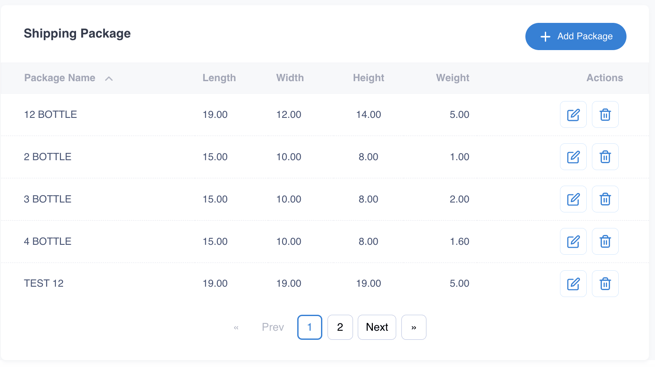This screenshot has height=367, width=655.
Task: Go to the Next page
Action: [377, 327]
